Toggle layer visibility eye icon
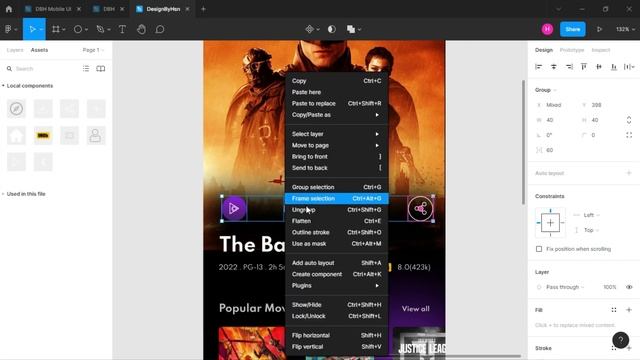Viewport: 640px width, 360px height. tap(629, 287)
